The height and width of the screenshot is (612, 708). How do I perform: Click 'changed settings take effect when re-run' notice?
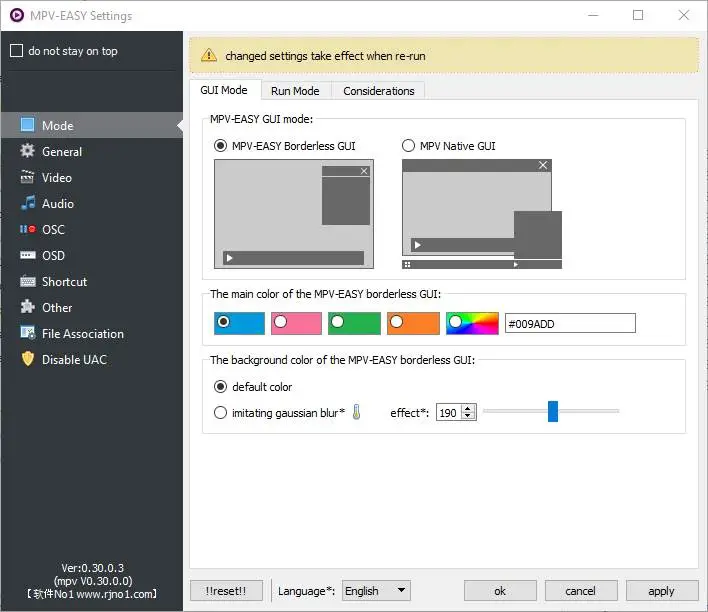click(325, 56)
